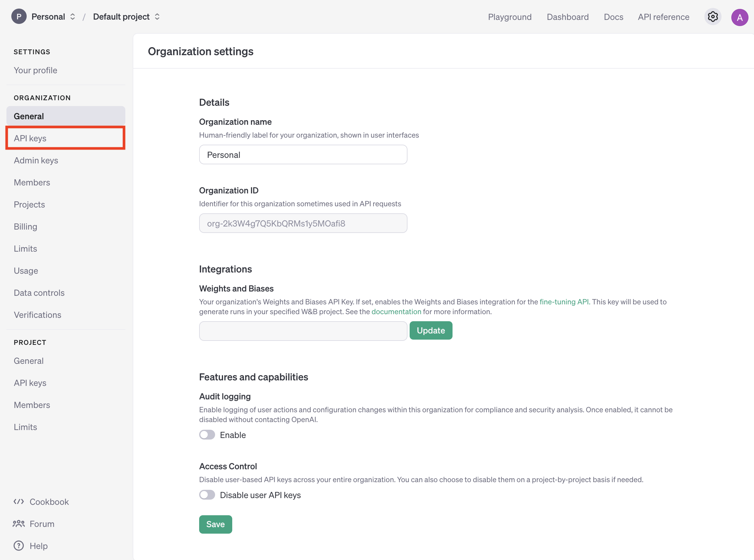Click the Organization name input field
Screen dimensions: 754x560
point(303,154)
